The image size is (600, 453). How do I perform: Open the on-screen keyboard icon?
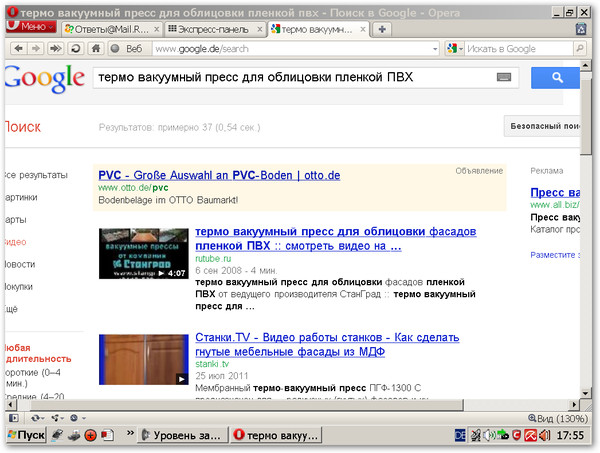click(504, 77)
